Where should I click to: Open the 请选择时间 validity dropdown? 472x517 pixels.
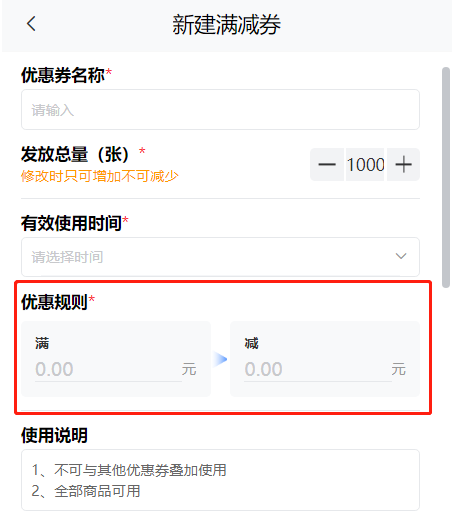pos(220,257)
